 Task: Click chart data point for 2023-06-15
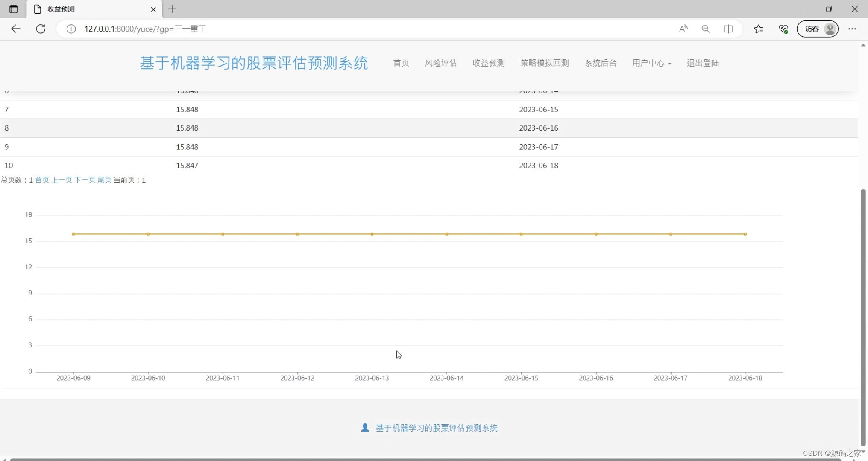[x=521, y=234]
